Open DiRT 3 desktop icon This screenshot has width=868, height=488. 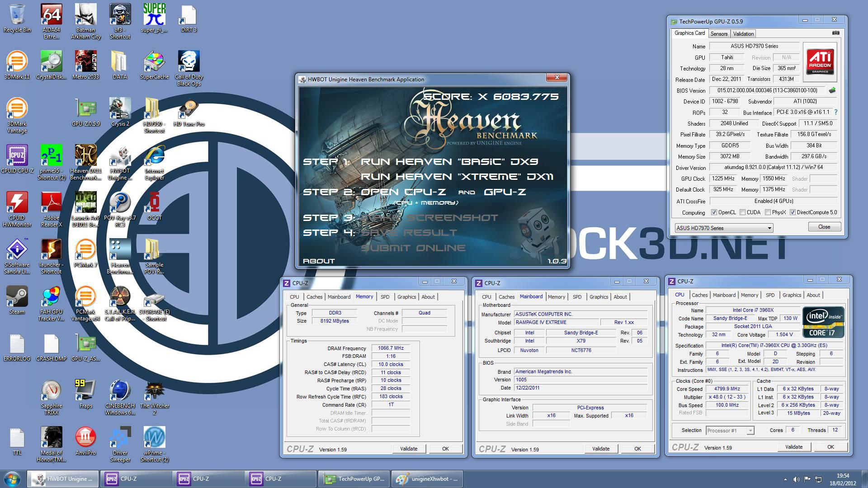[x=189, y=19]
